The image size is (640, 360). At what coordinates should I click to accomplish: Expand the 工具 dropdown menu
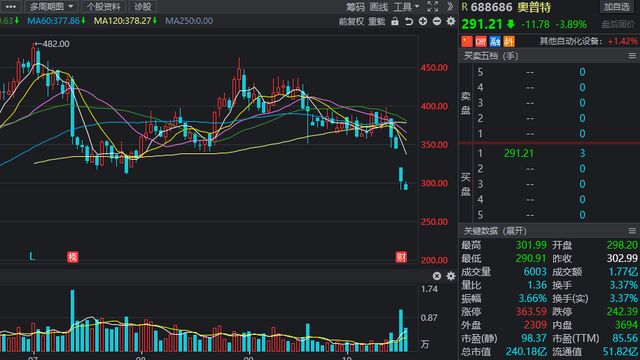click(406, 7)
